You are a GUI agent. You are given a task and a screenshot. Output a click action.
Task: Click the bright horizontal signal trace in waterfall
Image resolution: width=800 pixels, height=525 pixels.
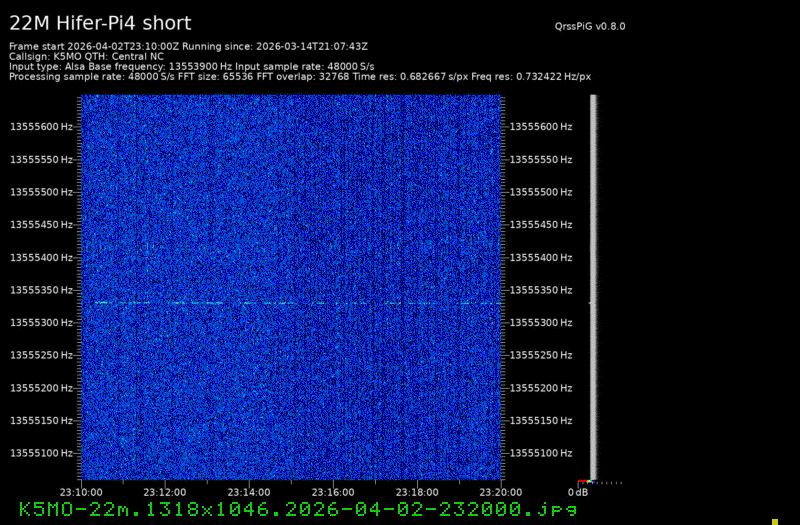click(290, 302)
